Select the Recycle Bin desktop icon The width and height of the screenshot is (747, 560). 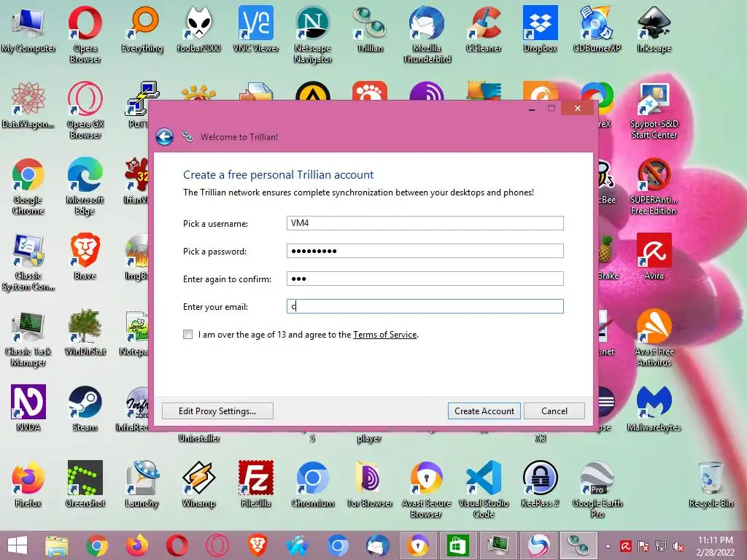[x=711, y=484]
